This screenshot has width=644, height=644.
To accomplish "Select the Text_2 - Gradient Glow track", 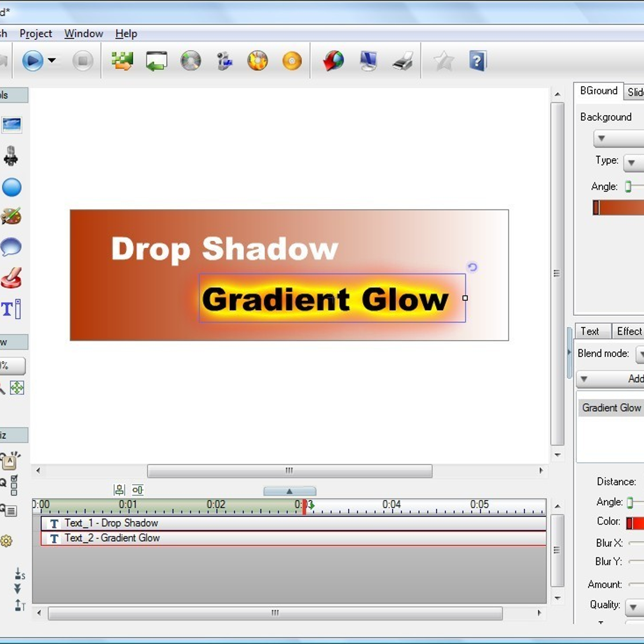I will coord(293,538).
